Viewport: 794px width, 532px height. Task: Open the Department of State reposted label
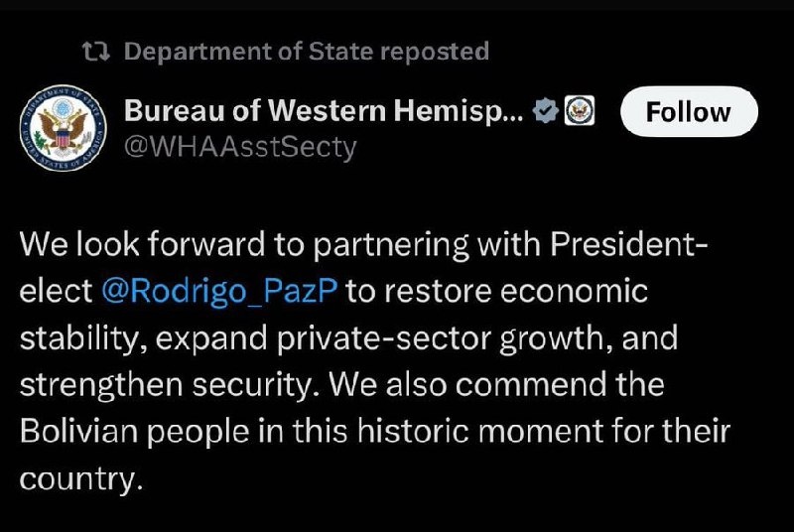click(306, 52)
